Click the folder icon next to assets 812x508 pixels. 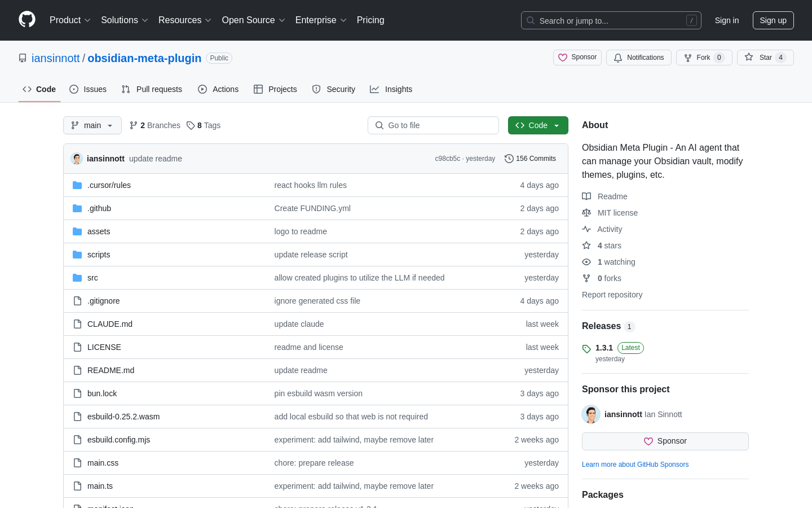[x=77, y=231]
